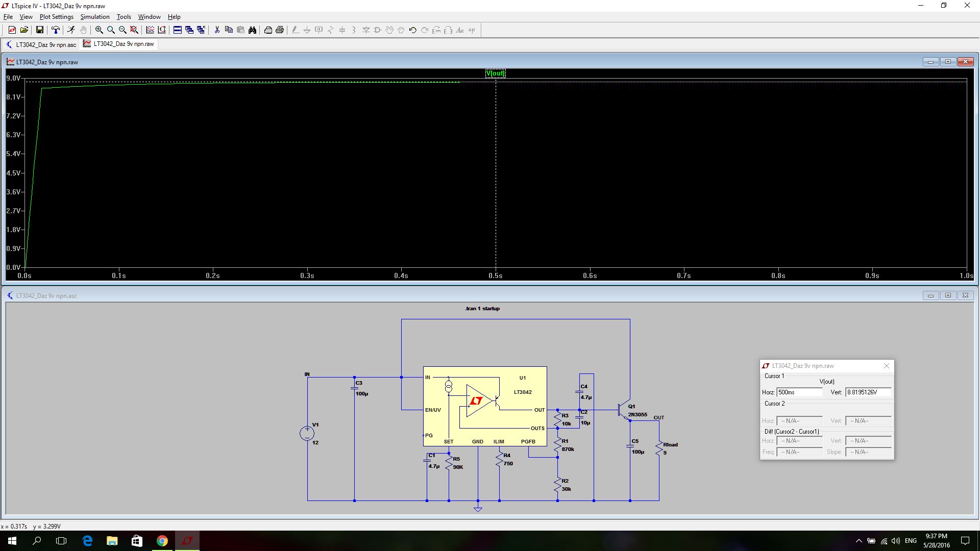Screen dimensions: 980x551
Task: Open Task View on the taskbar
Action: [x=61, y=541]
